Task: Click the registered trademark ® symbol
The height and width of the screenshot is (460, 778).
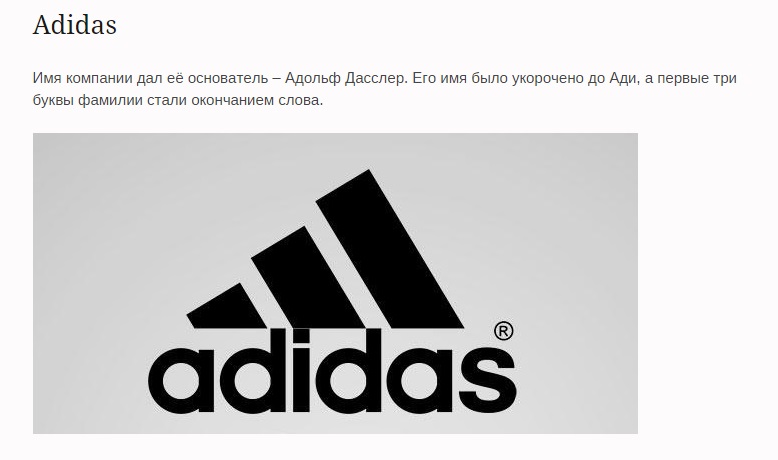Action: [504, 331]
